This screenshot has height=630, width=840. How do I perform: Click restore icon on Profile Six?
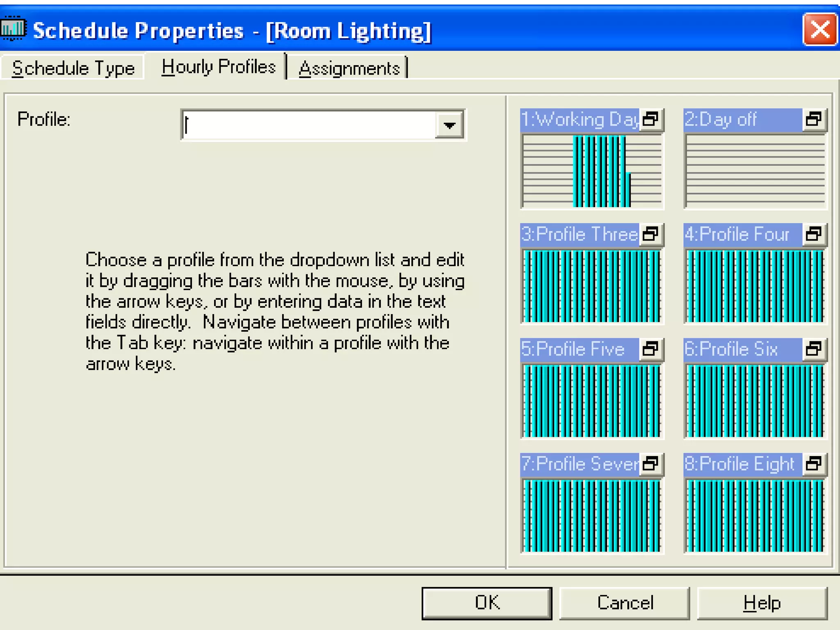pyautogui.click(x=814, y=349)
